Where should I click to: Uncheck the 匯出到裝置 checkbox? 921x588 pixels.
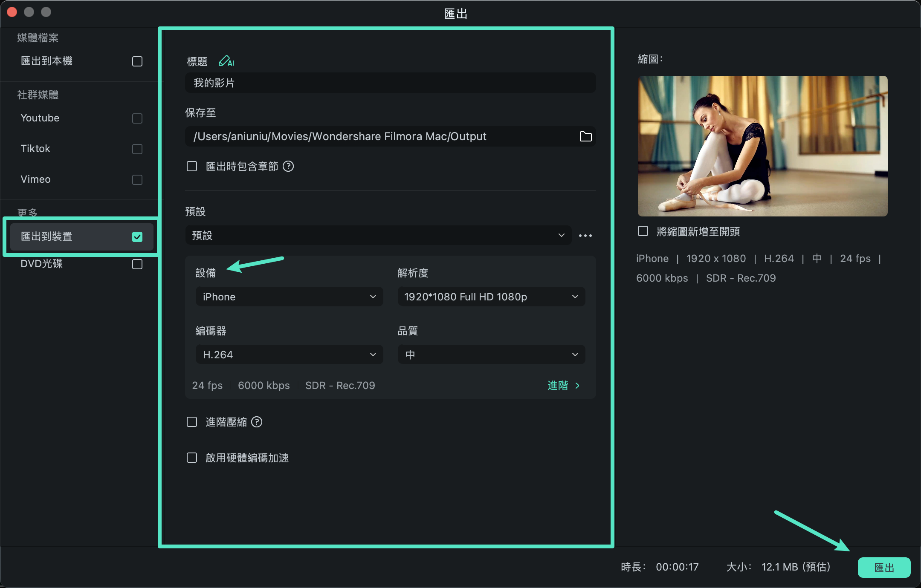[137, 237]
